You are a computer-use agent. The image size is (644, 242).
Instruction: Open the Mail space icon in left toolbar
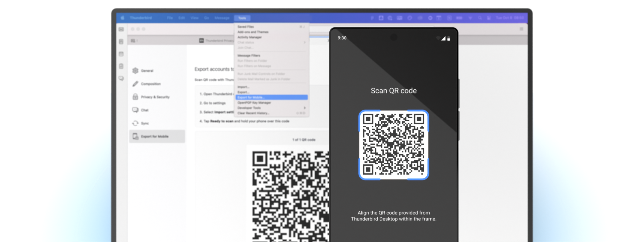point(121,29)
